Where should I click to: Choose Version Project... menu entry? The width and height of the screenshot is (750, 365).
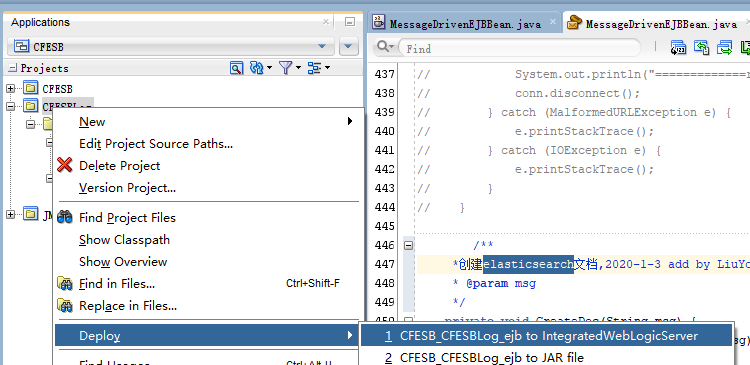coord(208,188)
